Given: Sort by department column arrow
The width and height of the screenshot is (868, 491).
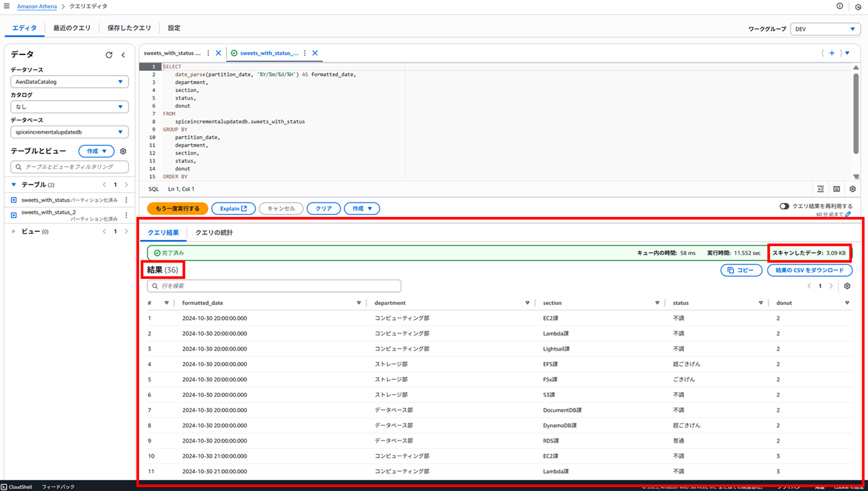Looking at the screenshot, I should (x=527, y=303).
